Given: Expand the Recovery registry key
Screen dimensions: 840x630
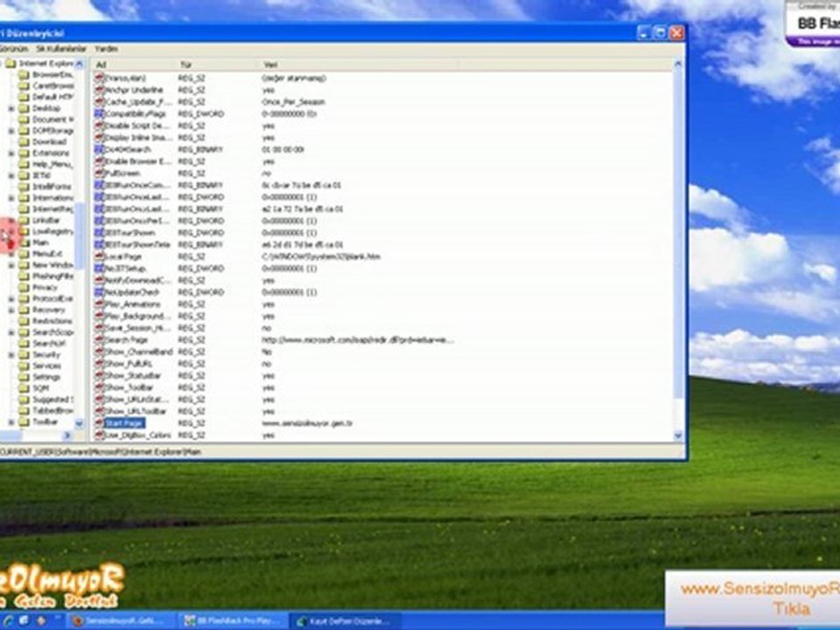Looking at the screenshot, I should pyautogui.click(x=11, y=310).
